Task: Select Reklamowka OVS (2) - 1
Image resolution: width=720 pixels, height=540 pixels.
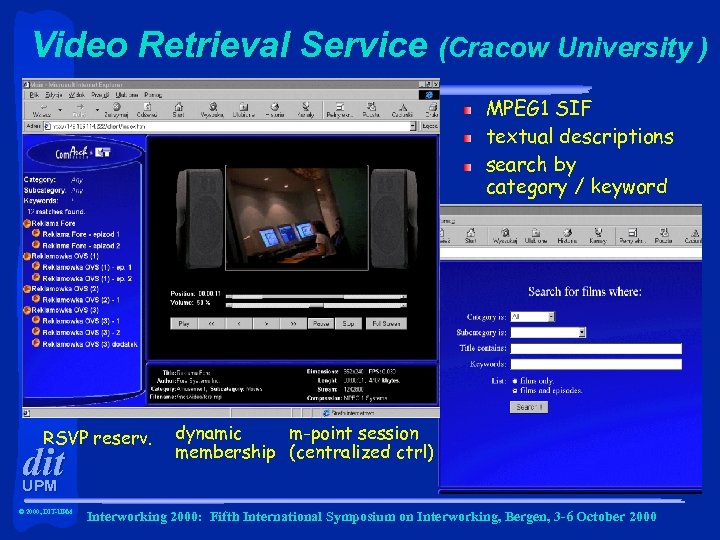Action: point(76,299)
